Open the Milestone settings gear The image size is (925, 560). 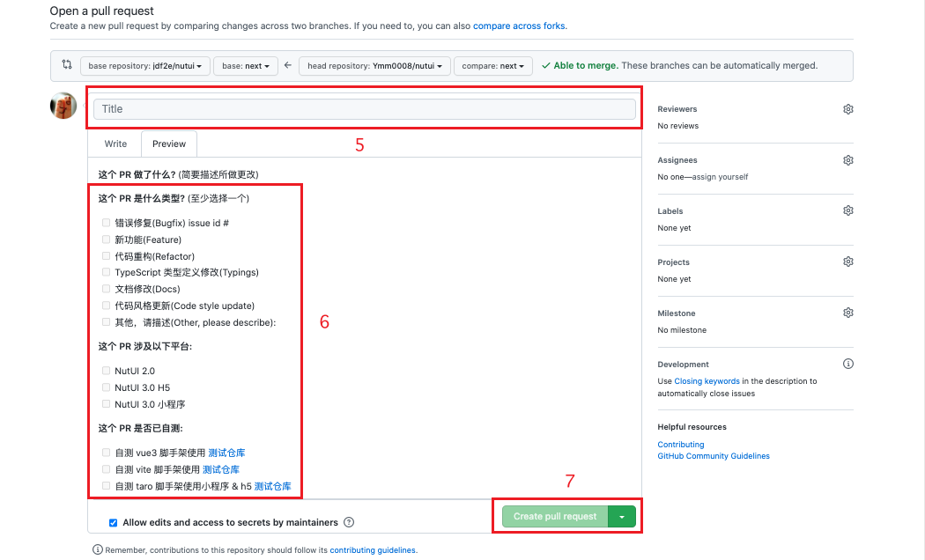[x=847, y=312]
